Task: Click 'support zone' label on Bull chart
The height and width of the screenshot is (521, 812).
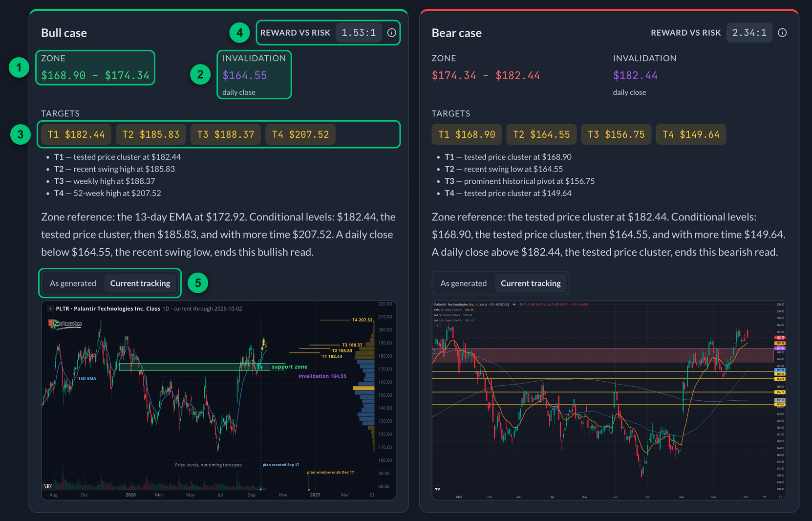Action: coord(289,367)
